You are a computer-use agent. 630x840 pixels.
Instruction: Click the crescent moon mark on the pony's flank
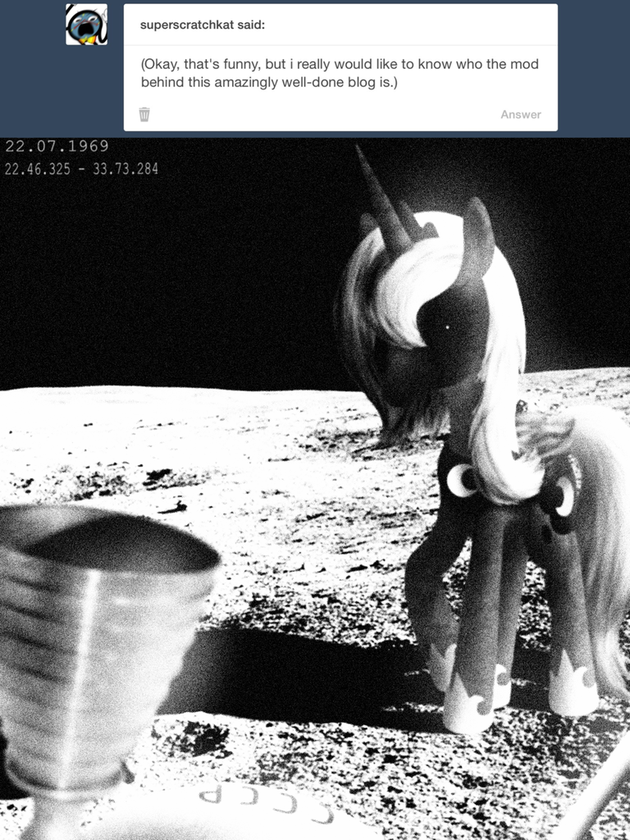(564, 496)
